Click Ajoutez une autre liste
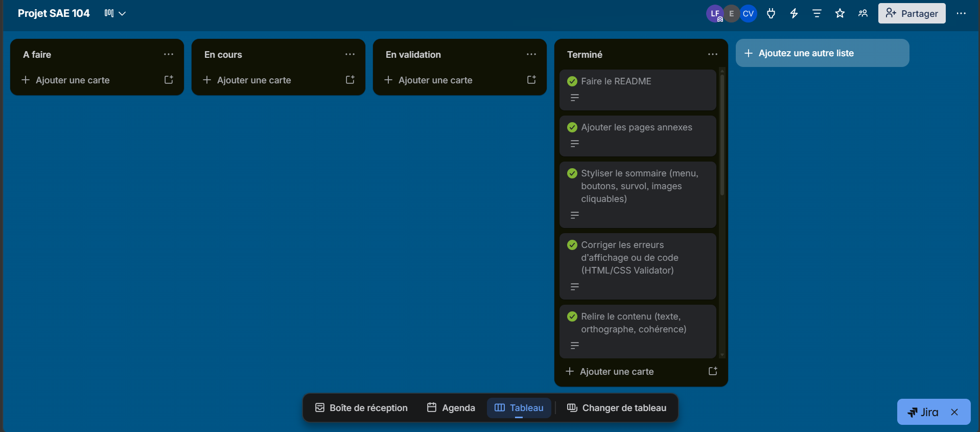Image resolution: width=980 pixels, height=432 pixels. click(822, 53)
